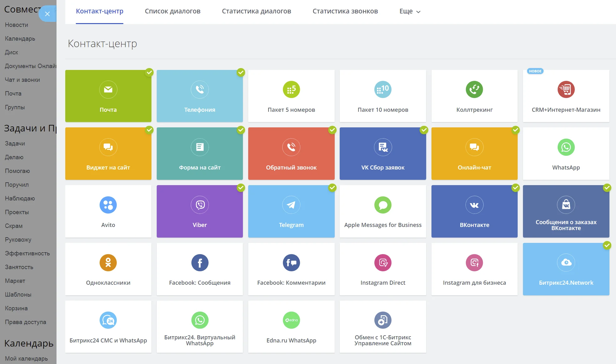This screenshot has height=364, width=616.
Task: Open Битрикс24 СМС и WhatsApp tile
Action: click(108, 327)
